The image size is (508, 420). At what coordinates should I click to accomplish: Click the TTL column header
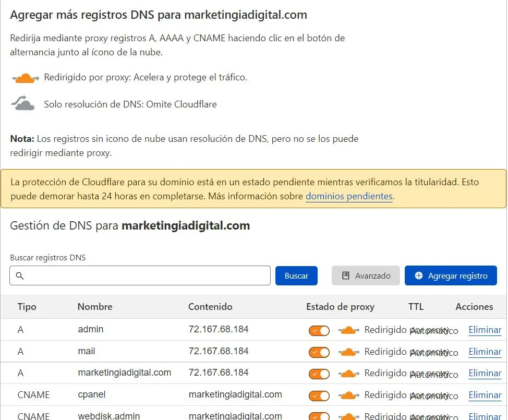click(x=416, y=307)
